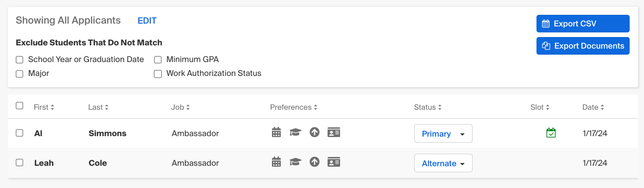The height and width of the screenshot is (188, 644).
Task: Tick the School Year or Graduation Date checkbox
Action: [x=19, y=60]
